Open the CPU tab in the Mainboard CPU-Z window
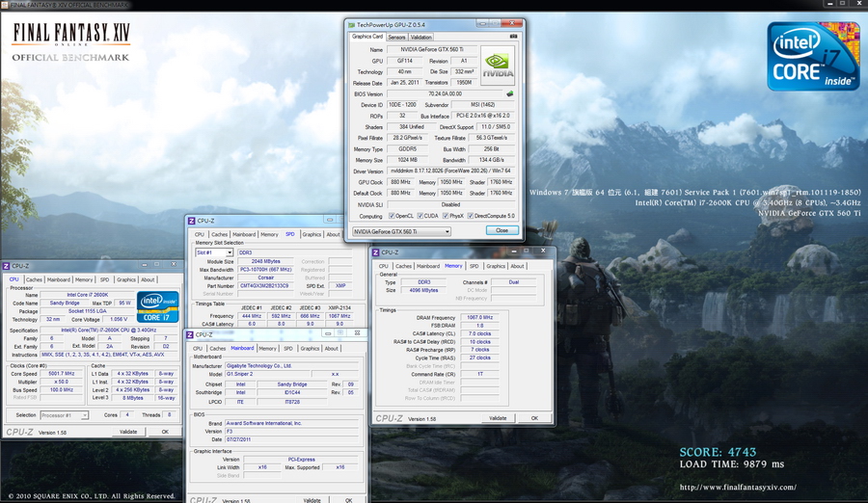 198,349
